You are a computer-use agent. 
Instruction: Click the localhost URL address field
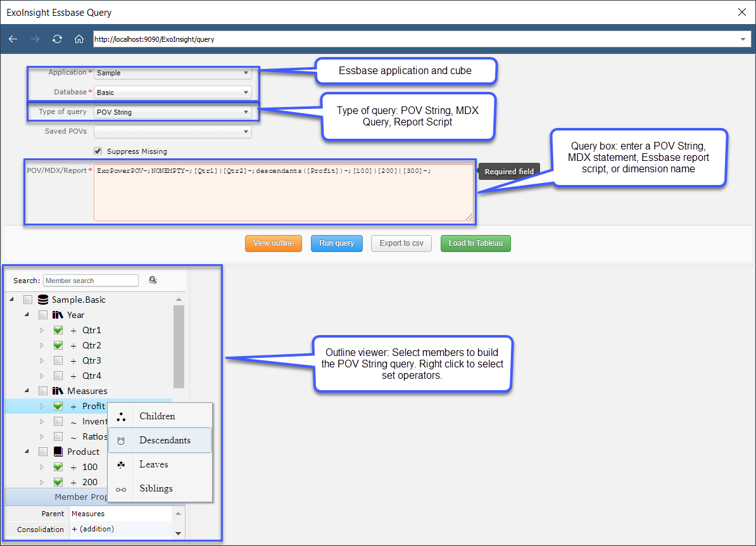(x=415, y=39)
